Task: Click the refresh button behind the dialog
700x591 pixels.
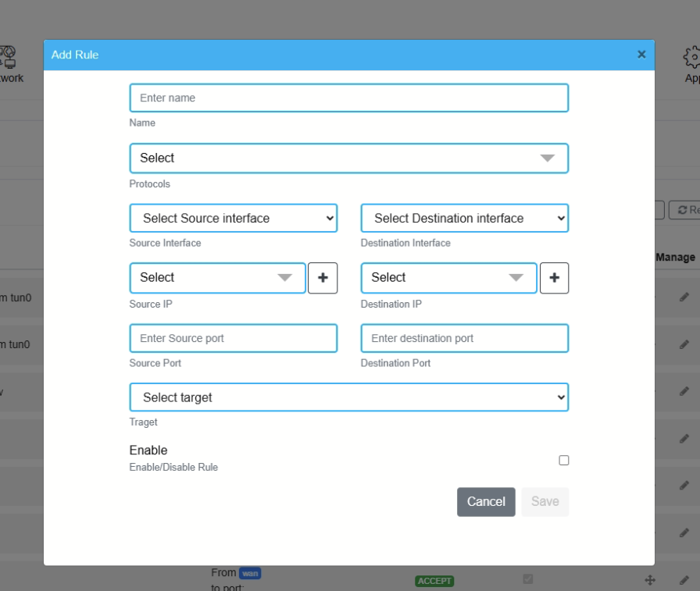Action: [x=685, y=210]
